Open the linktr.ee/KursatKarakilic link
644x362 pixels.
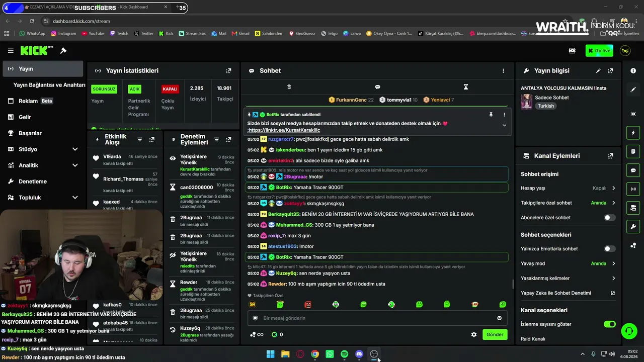[x=284, y=130]
